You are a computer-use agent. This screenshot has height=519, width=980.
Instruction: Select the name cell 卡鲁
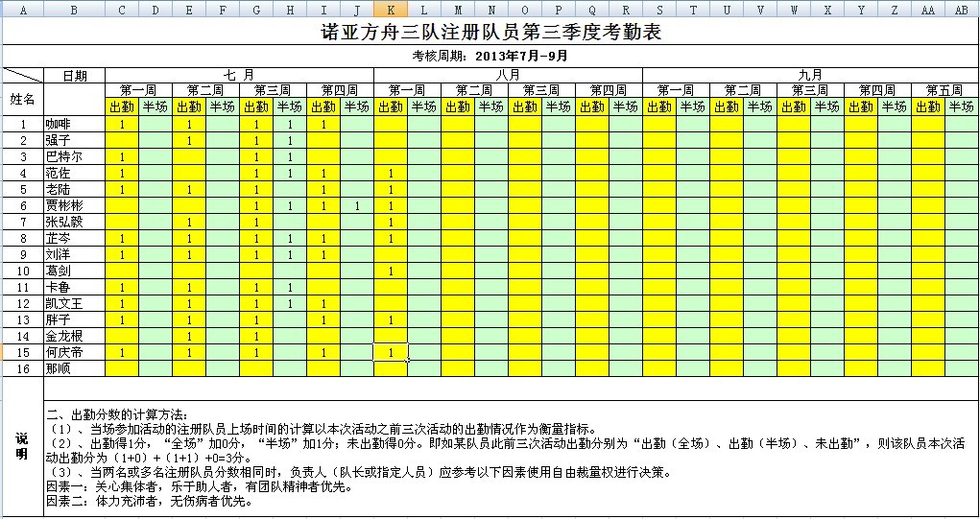click(74, 287)
